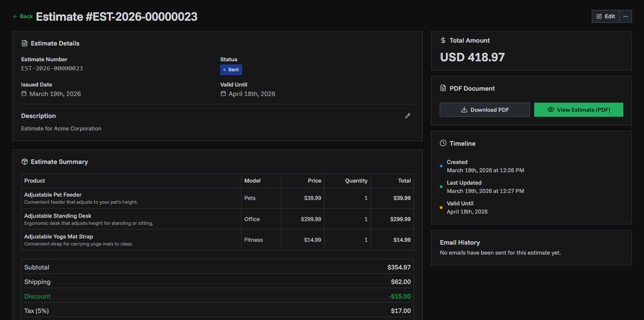644x320 pixels.
Task: Click the calendar icon next to Valid Until date
Action: tap(223, 94)
